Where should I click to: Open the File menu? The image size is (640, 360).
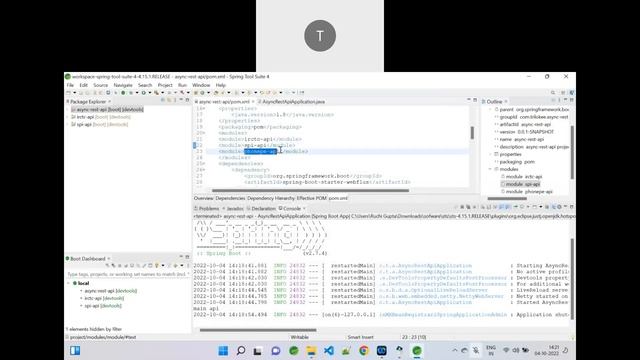(x=70, y=85)
